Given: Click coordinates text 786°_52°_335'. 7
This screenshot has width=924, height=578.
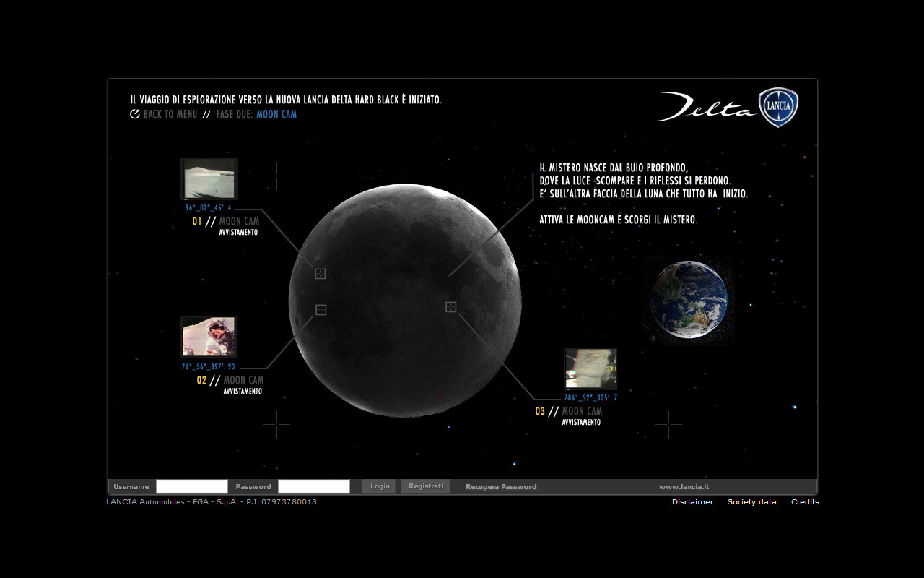Looking at the screenshot, I should pyautogui.click(x=590, y=398).
